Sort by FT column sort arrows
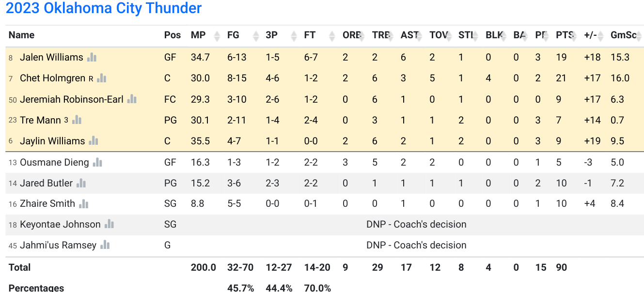644x292 pixels. (332, 35)
